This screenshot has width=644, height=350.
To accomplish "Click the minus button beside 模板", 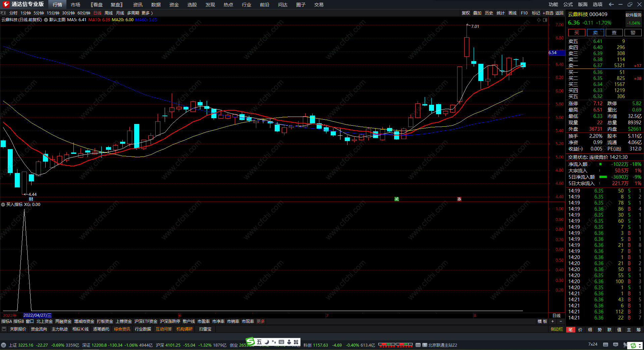I will click(560, 321).
